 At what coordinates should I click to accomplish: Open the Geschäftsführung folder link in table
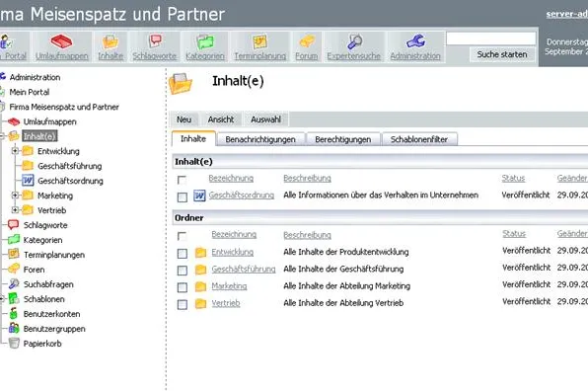coord(244,270)
